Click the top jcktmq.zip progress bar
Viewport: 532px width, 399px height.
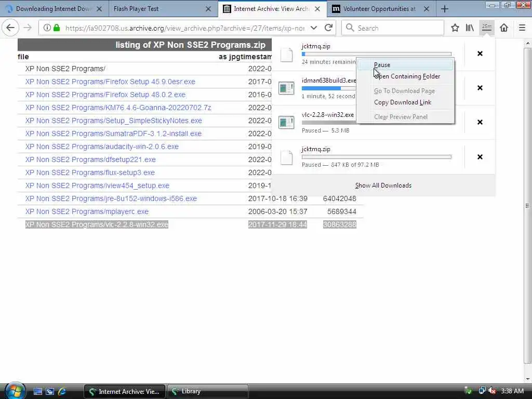pyautogui.click(x=377, y=54)
